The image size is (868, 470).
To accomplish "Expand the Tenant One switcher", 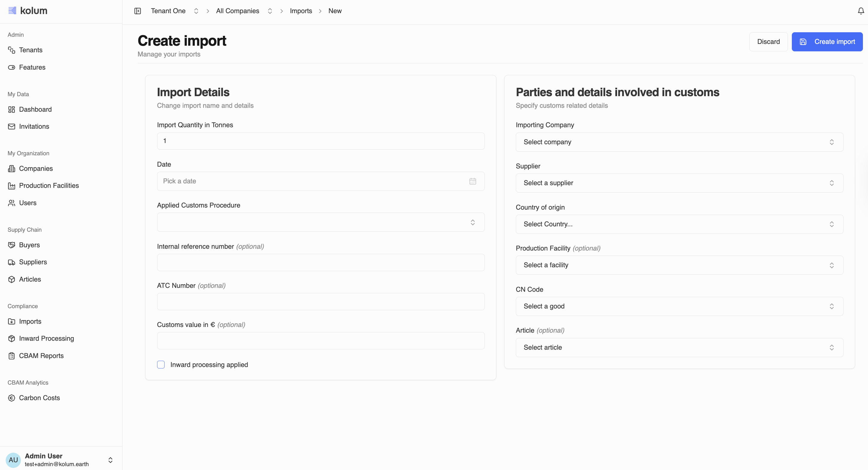I will tap(196, 11).
